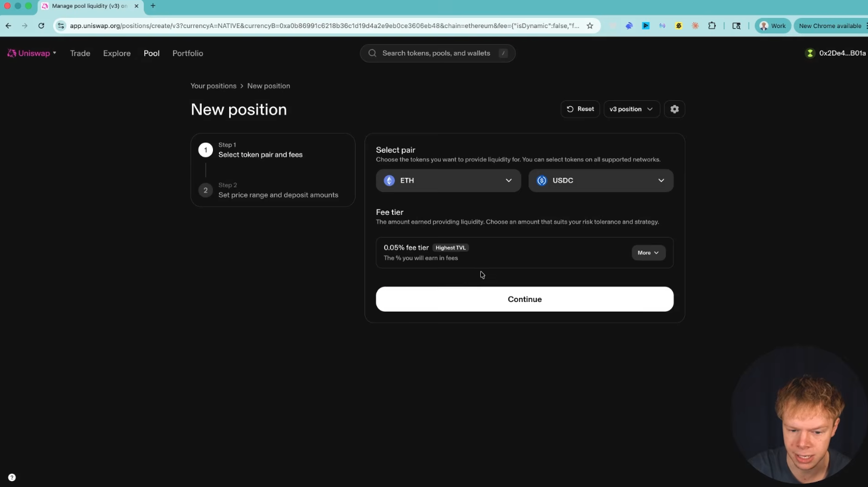Viewport: 868px width, 487px height.
Task: Open the USDC token selector dropdown
Action: coord(601,180)
